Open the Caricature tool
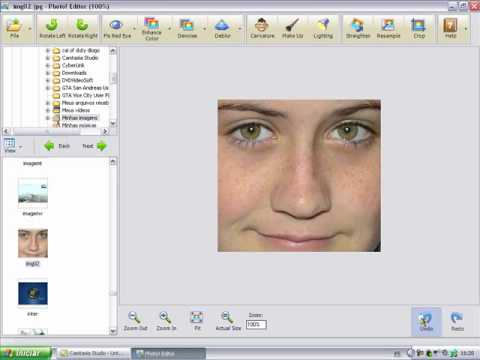 [262, 29]
